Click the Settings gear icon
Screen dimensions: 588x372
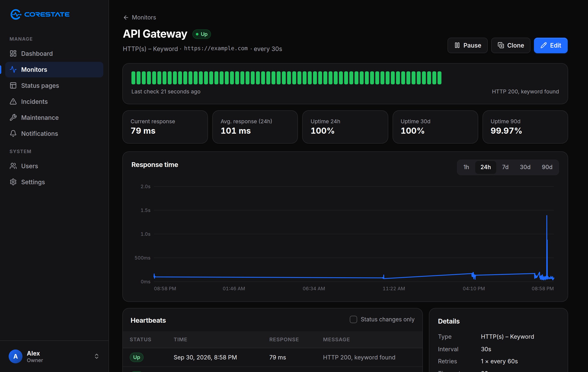pos(13,182)
